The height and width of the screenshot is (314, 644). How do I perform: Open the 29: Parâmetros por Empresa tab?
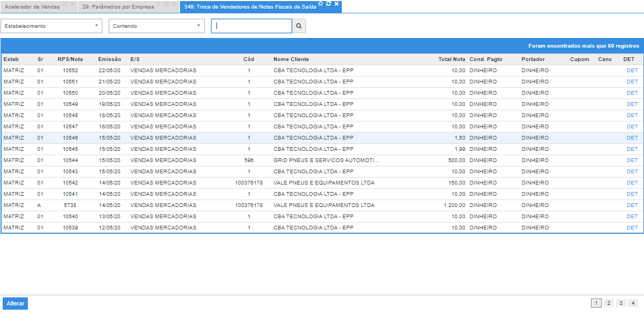pyautogui.click(x=118, y=7)
